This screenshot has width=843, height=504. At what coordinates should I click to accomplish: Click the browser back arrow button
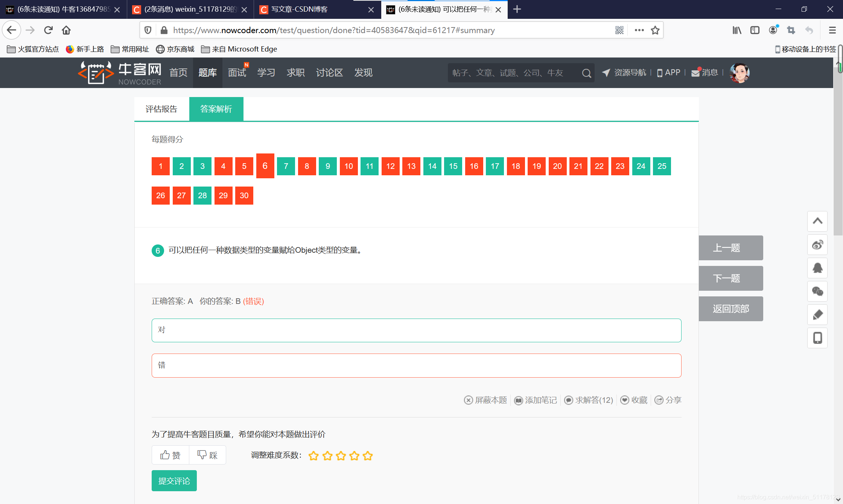[12, 30]
